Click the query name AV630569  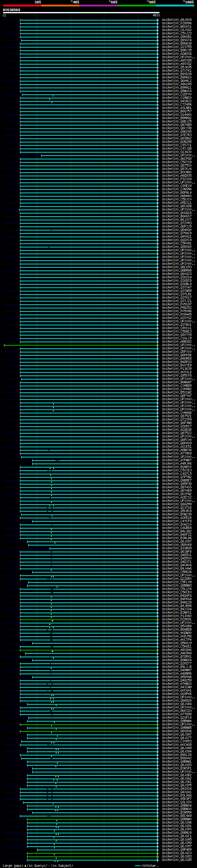11,10
